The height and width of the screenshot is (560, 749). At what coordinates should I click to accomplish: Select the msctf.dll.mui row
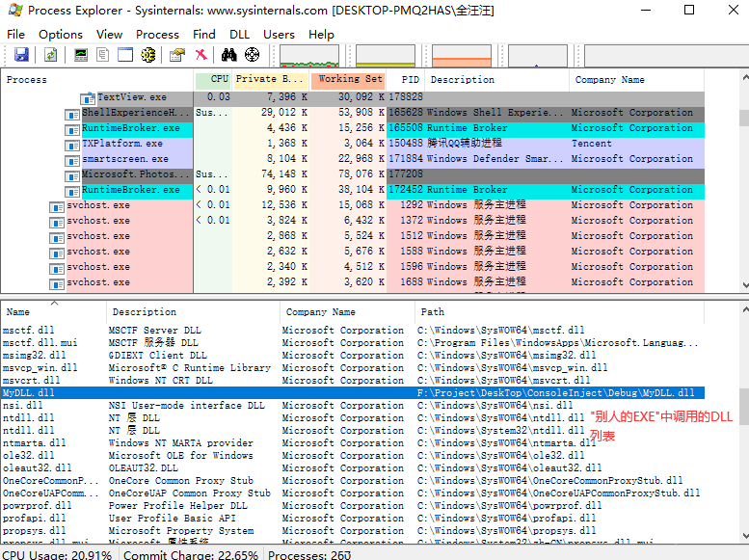[x=353, y=342]
